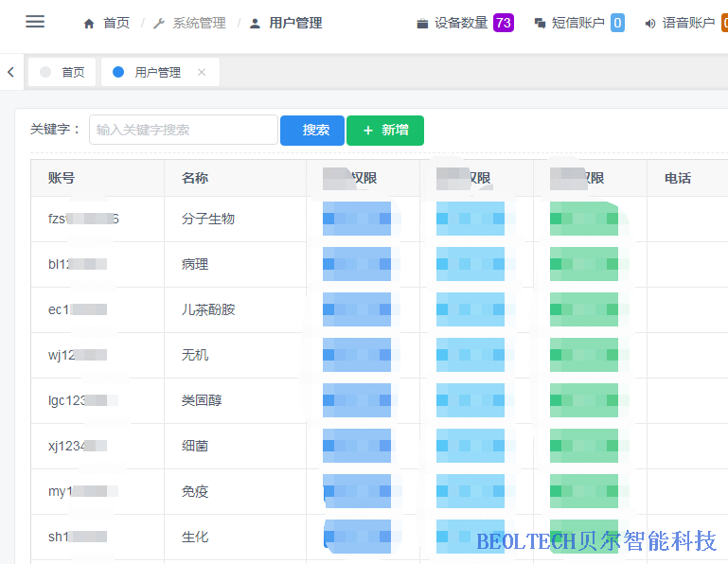The image size is (728, 564).
Task: Focus the keyword search input field
Action: click(183, 130)
